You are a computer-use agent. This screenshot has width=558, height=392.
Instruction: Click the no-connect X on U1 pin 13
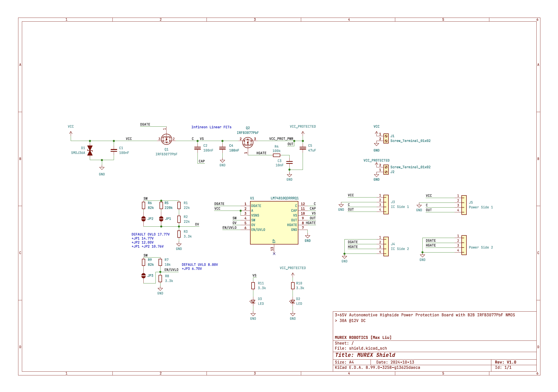tap(274, 254)
